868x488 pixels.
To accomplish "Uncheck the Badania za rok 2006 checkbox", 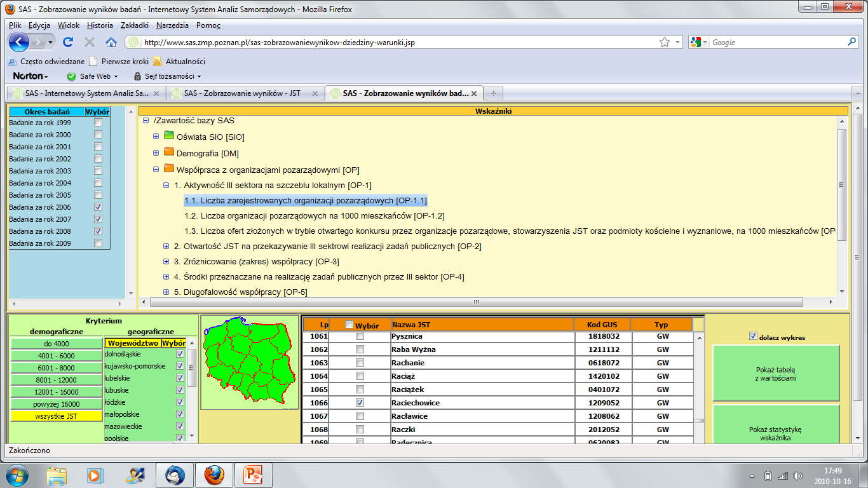I will tap(98, 207).
